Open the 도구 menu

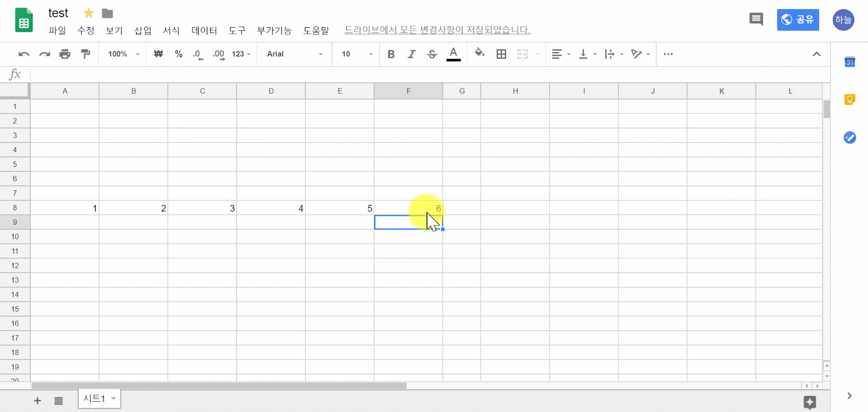click(237, 30)
